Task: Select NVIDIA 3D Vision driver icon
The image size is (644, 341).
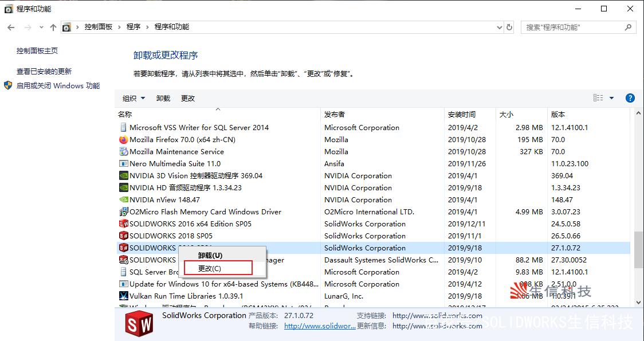Action: 123,176
